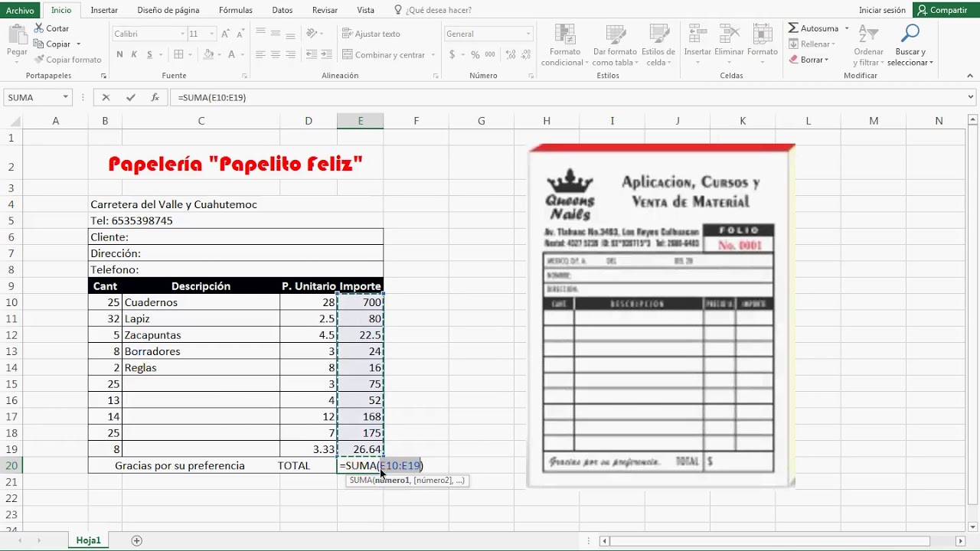This screenshot has height=551, width=980.
Task: Open Estilos de celda gallery
Action: pyautogui.click(x=658, y=44)
